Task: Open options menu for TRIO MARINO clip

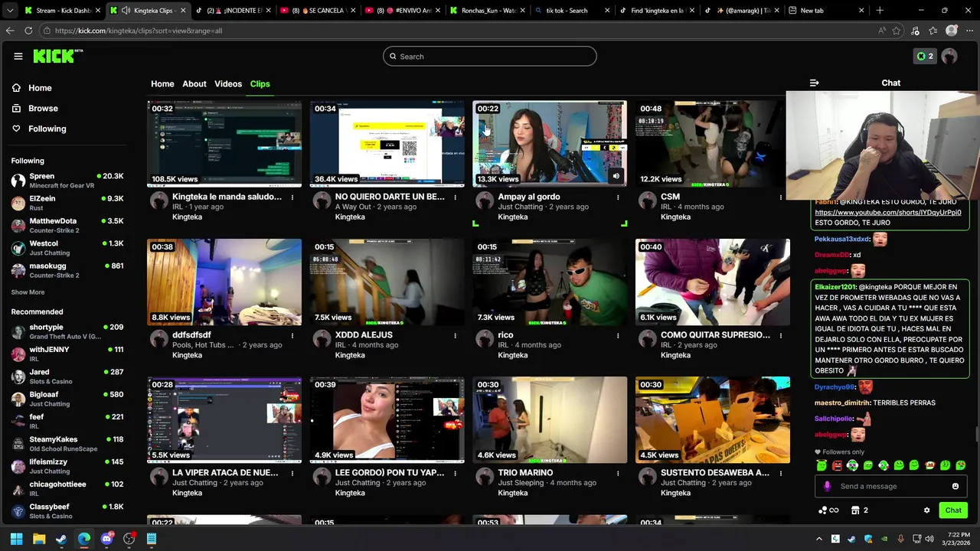Action: click(618, 473)
